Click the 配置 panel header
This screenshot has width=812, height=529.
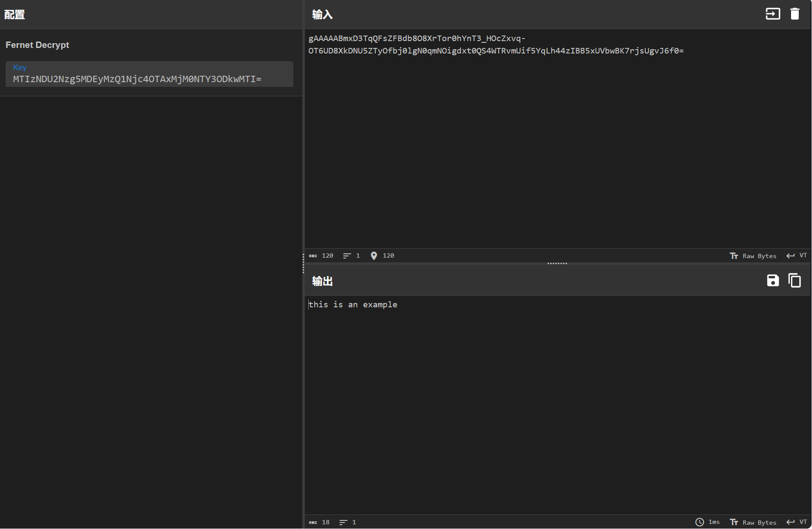click(x=15, y=15)
